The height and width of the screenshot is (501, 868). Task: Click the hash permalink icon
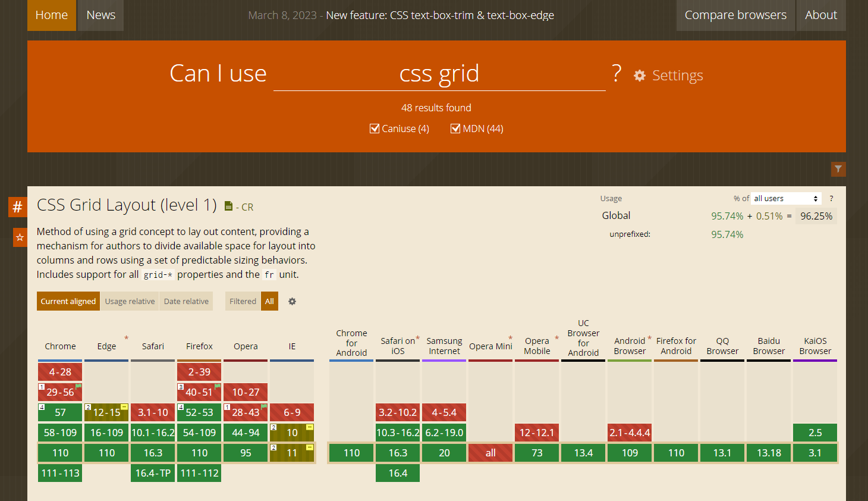[x=18, y=207]
